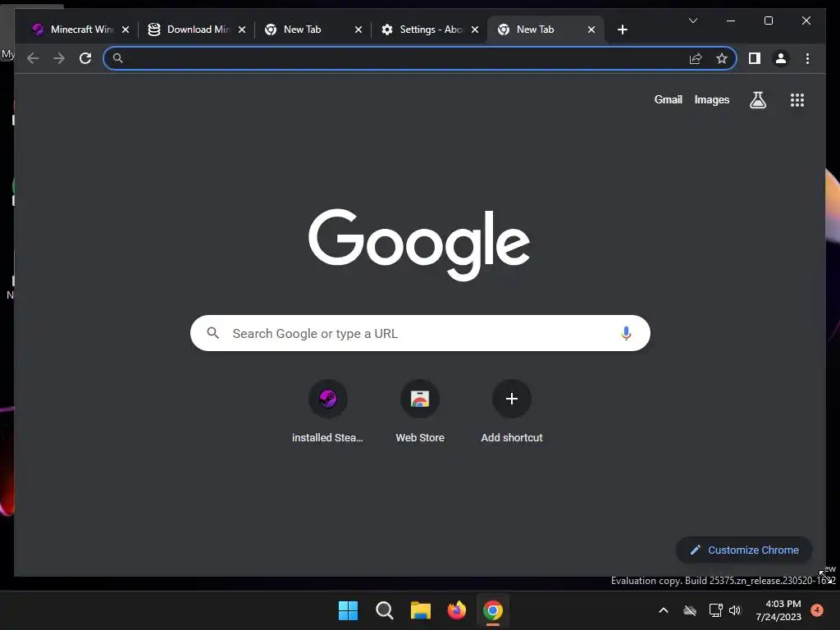Click the Chrome taskbar icon

point(493,610)
